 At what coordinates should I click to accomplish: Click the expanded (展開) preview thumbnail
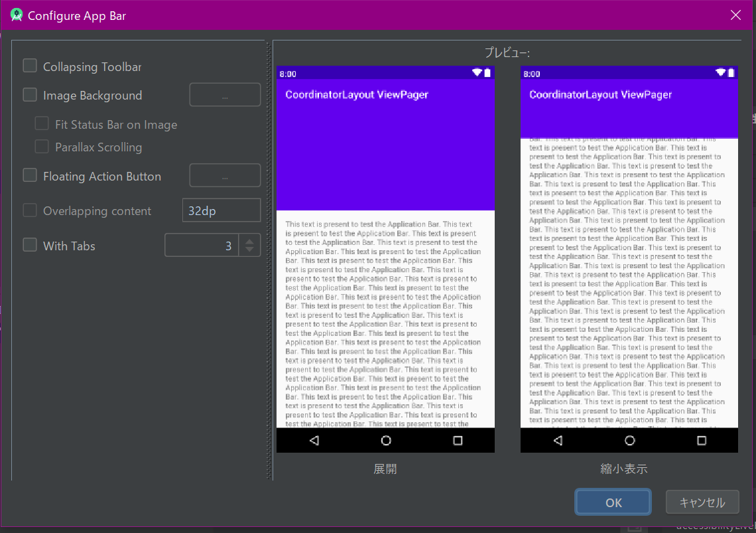click(x=385, y=260)
